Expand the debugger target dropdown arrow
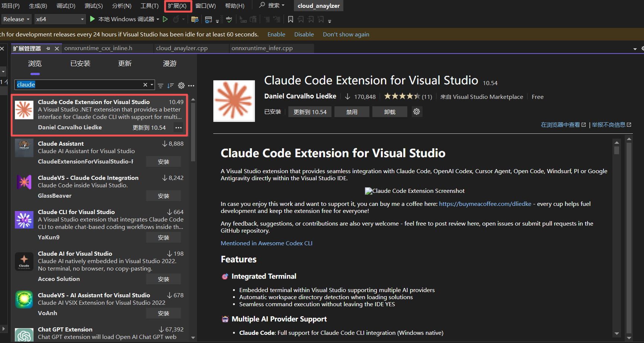The image size is (644, 343). tap(158, 19)
